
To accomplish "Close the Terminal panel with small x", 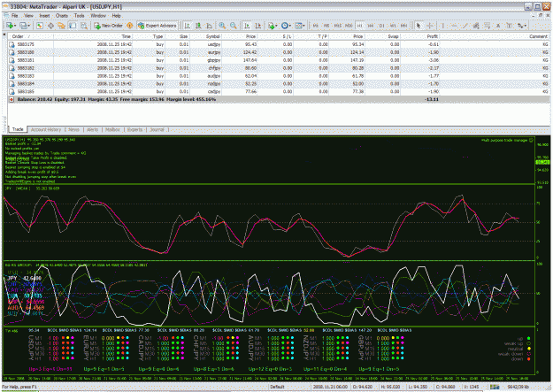I will (4, 35).
